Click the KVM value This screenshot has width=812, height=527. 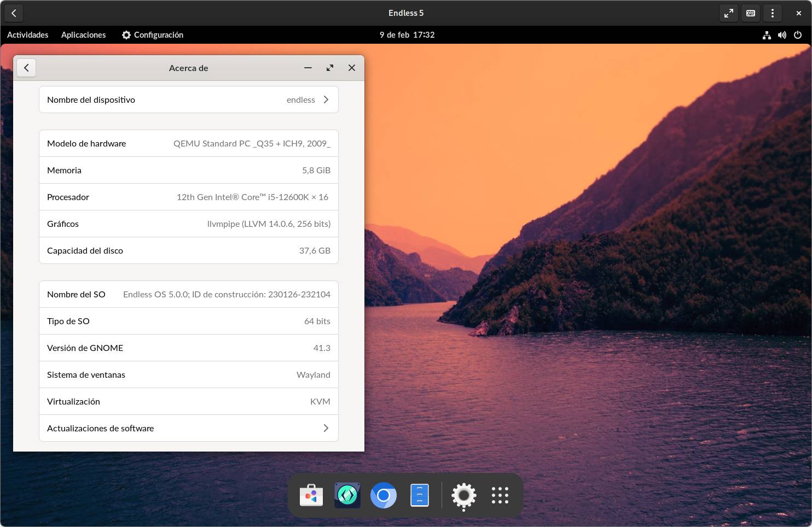click(320, 401)
